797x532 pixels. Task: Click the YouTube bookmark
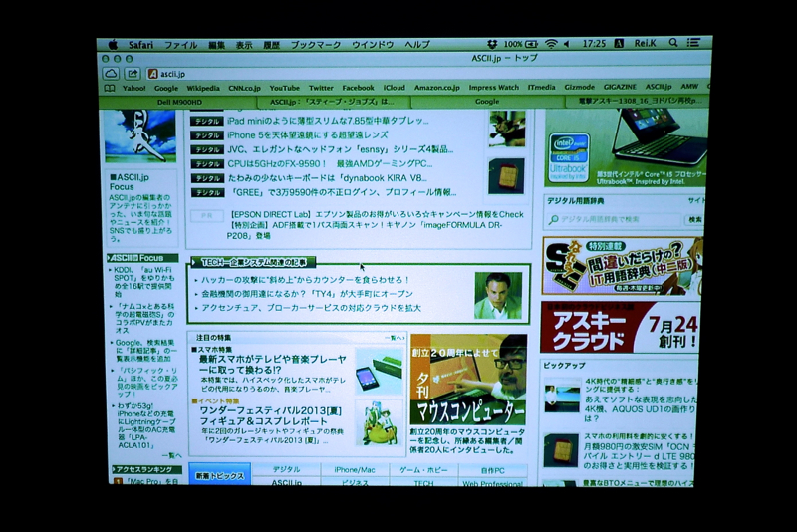click(284, 88)
